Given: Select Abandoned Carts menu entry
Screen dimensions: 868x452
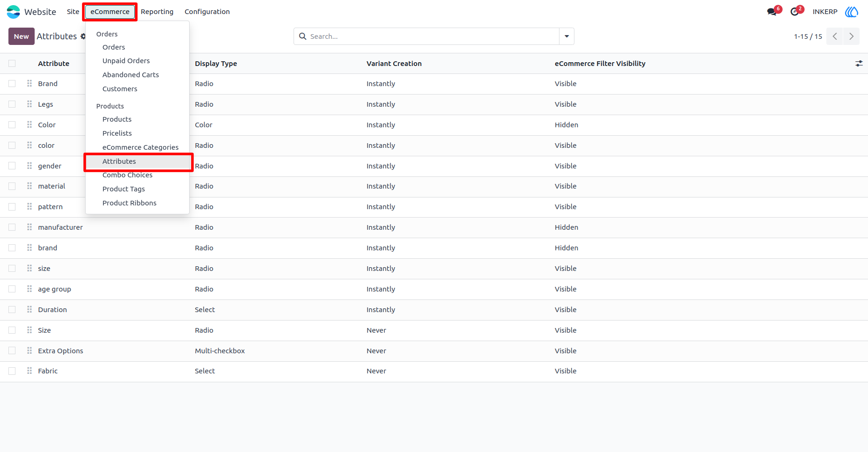Looking at the screenshot, I should point(131,75).
